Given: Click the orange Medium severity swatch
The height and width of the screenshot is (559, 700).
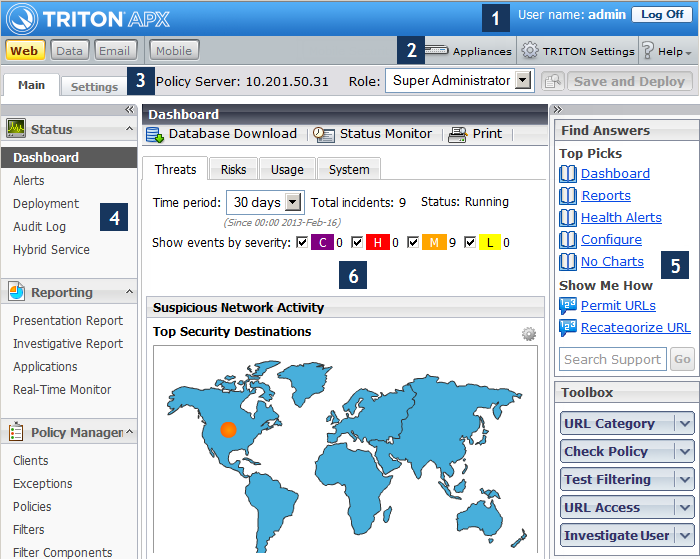Looking at the screenshot, I should coord(434,242).
